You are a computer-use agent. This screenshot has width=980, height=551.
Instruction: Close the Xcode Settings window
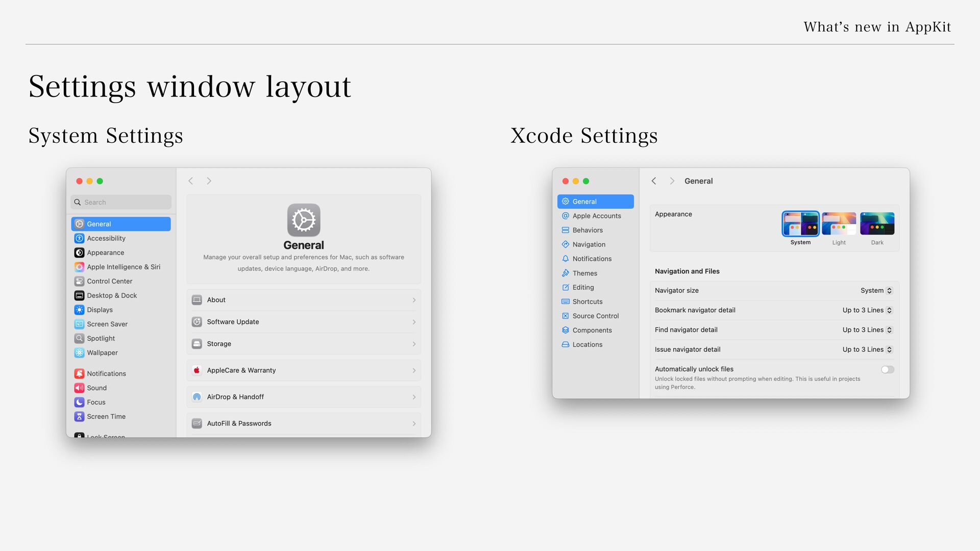click(x=566, y=181)
